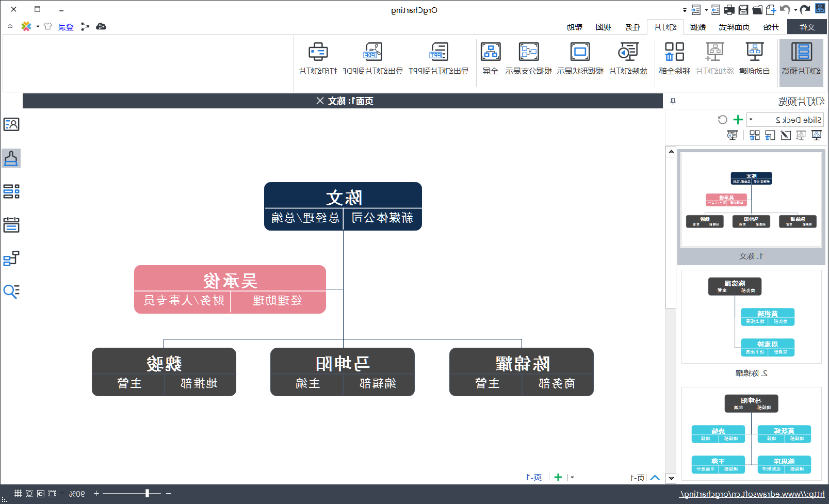Open the customize quick access toolbar arrow
Screen dimensions: 829x504
point(685,10)
